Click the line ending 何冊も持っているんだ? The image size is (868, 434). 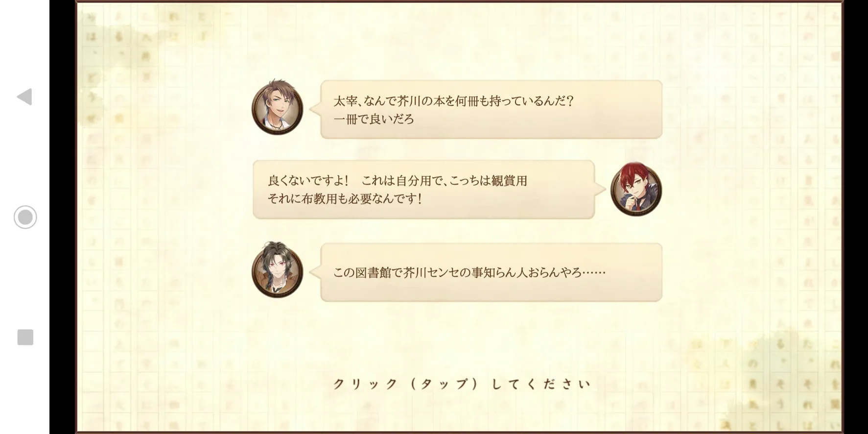point(453,101)
